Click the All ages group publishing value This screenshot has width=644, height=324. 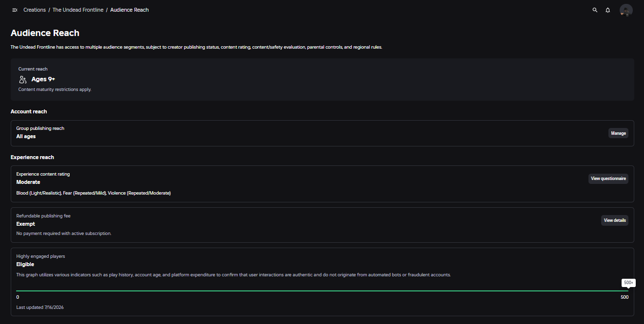[x=26, y=137]
